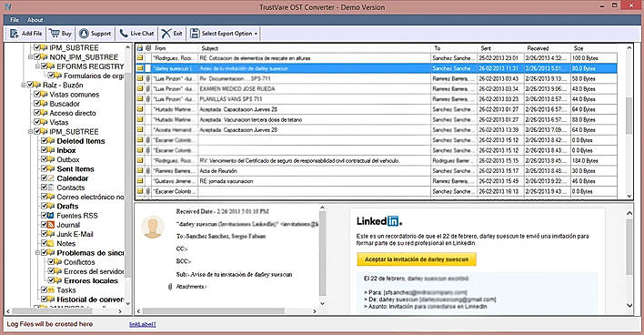Select the Historial de conversaciones folder
This screenshot has width=644, height=335.
coord(90,299)
